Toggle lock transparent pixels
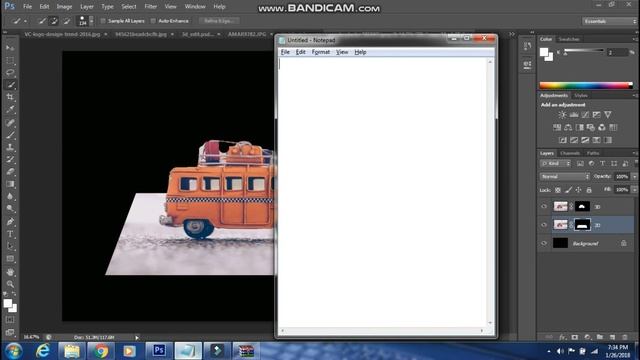The height and width of the screenshot is (360, 640). click(558, 190)
